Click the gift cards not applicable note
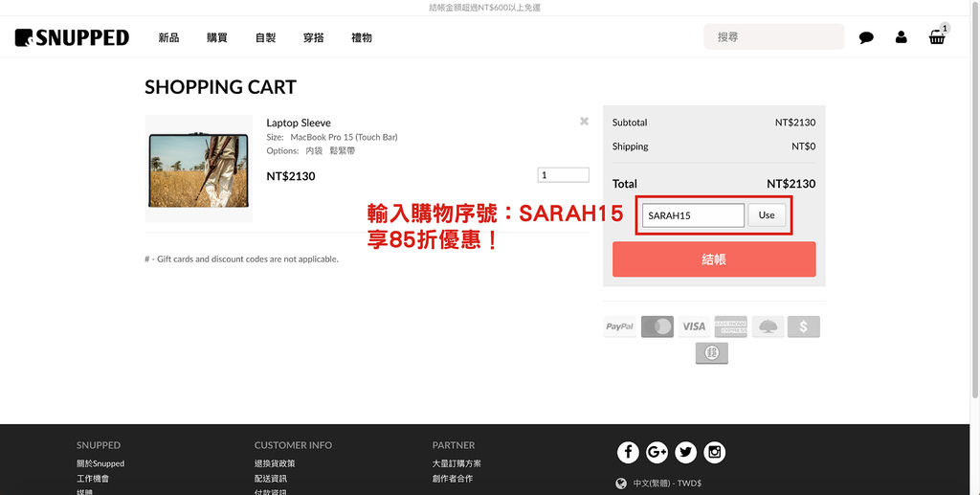 [x=241, y=259]
